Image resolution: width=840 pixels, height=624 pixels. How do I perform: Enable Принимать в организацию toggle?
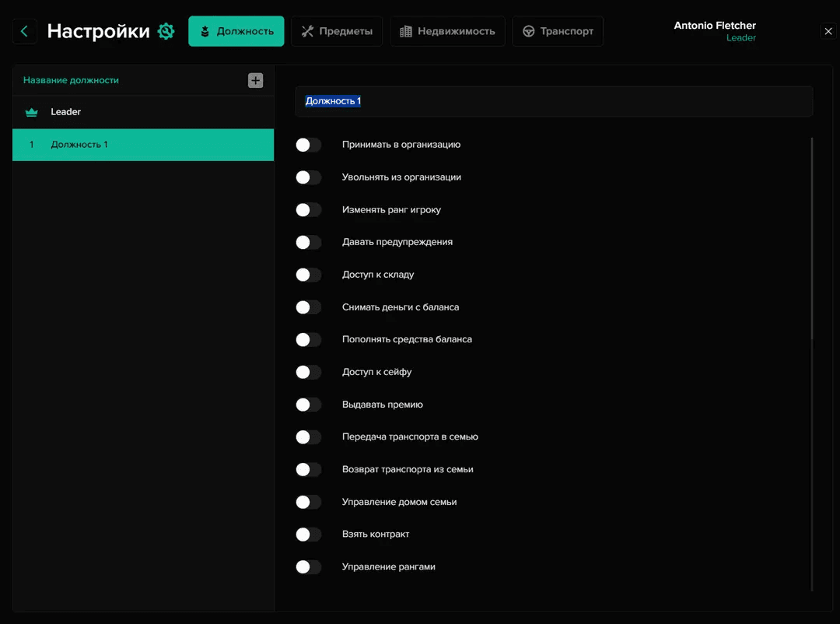[x=309, y=145]
